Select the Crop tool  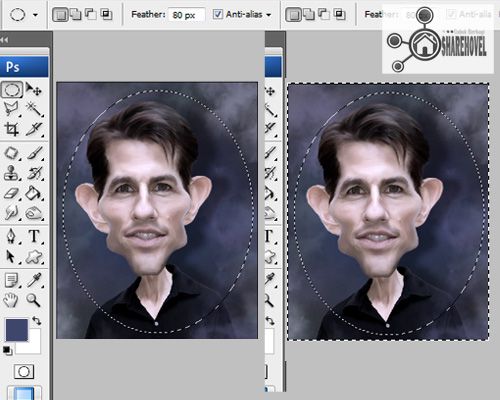click(x=11, y=129)
